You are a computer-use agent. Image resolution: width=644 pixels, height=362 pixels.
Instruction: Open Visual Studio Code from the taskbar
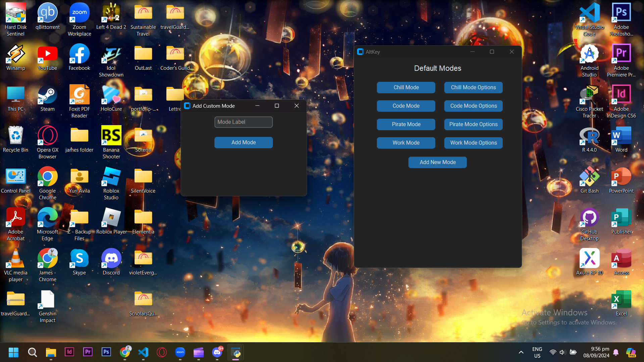click(x=143, y=352)
